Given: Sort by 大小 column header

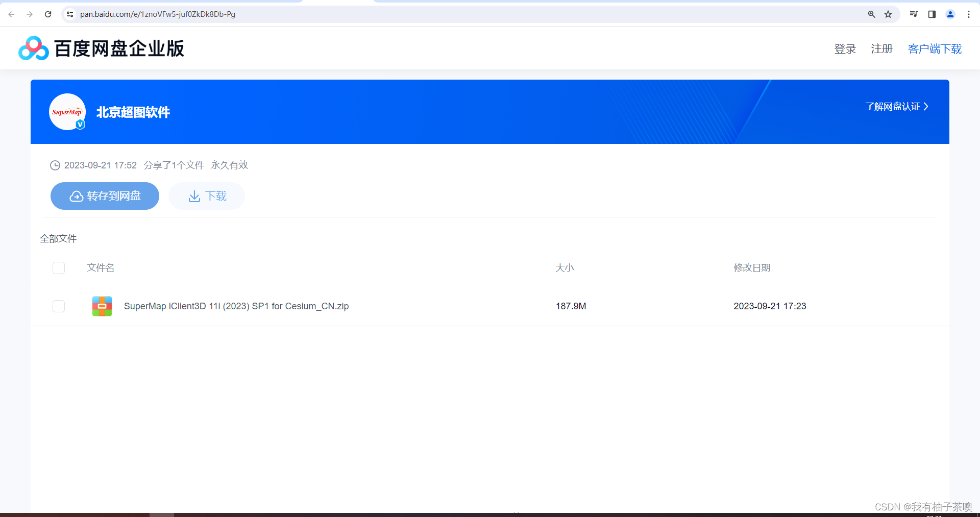Looking at the screenshot, I should [565, 268].
